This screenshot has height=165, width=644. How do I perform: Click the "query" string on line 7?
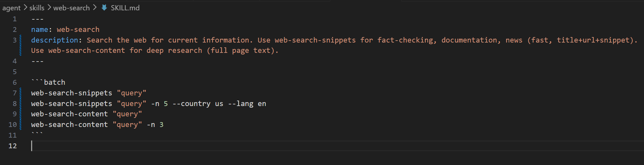pyautogui.click(x=131, y=93)
